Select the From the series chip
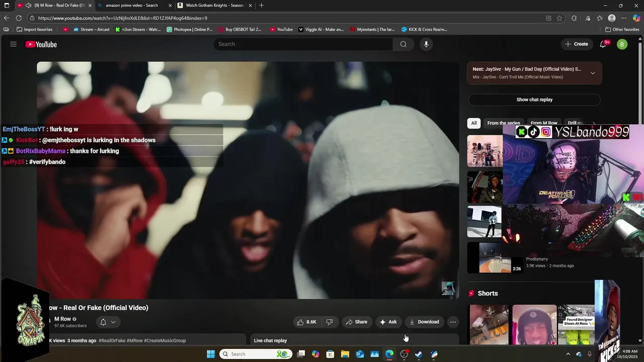The image size is (644, 362). click(x=504, y=123)
